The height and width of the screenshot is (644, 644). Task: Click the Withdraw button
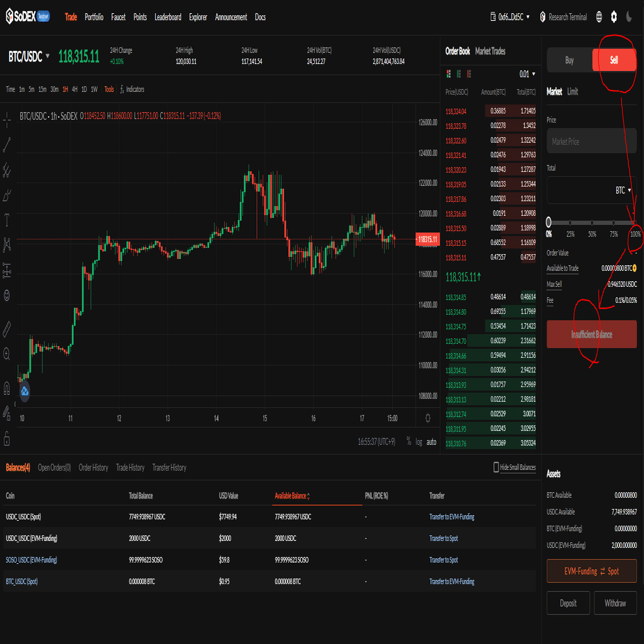615,603
